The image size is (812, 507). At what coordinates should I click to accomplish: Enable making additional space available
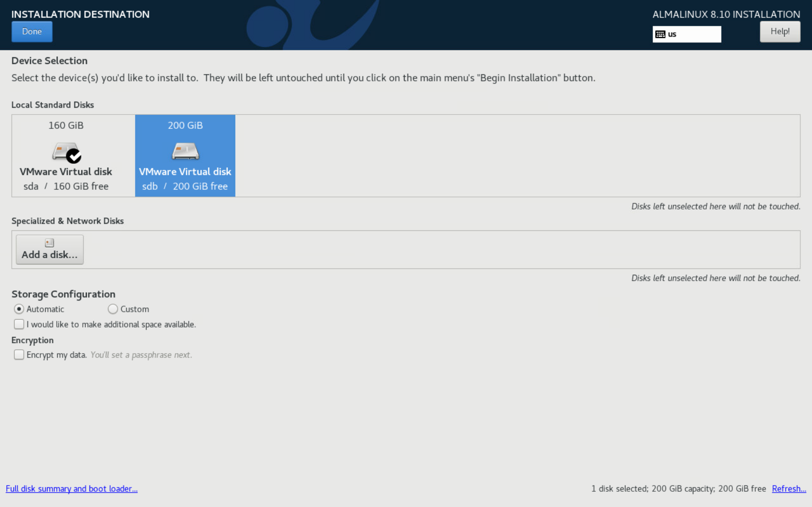(19, 324)
